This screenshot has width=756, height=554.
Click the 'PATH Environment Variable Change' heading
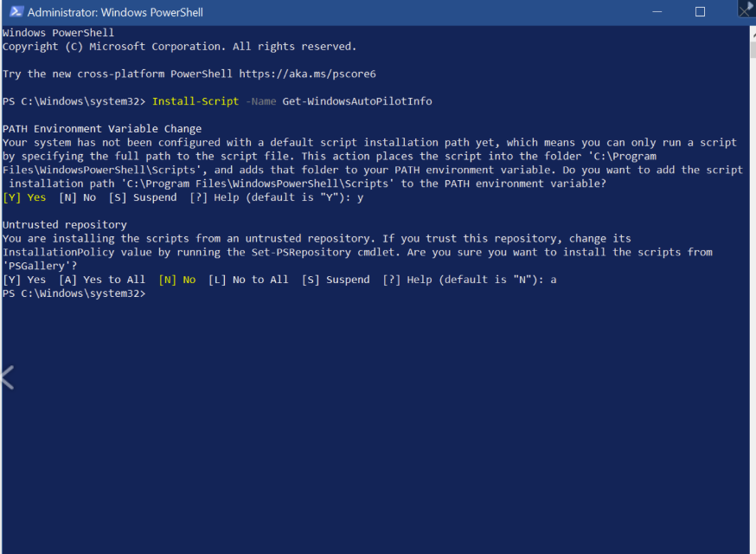(102, 129)
